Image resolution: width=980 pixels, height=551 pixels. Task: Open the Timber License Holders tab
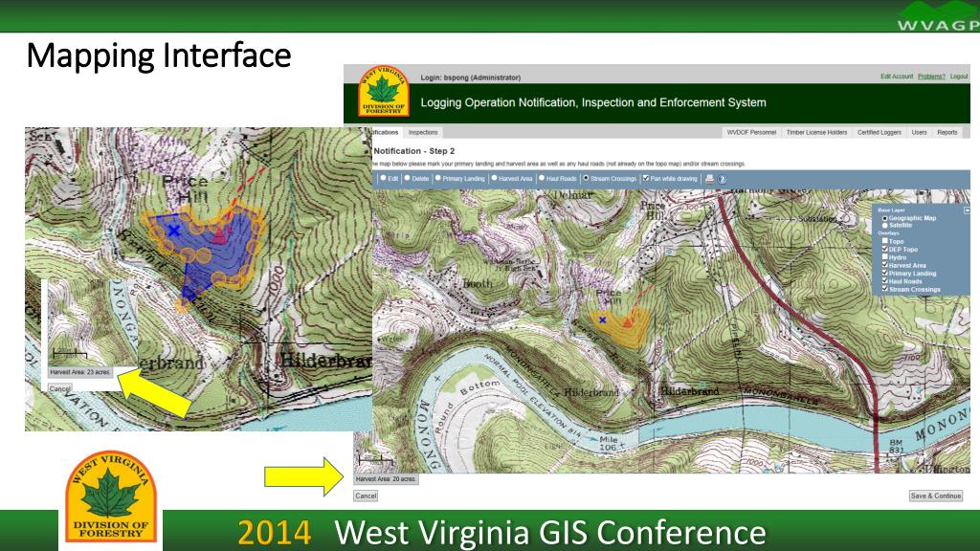pyautogui.click(x=816, y=132)
